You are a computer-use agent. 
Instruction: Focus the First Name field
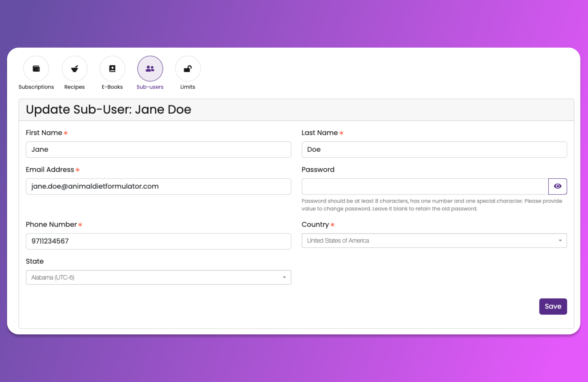tap(158, 150)
